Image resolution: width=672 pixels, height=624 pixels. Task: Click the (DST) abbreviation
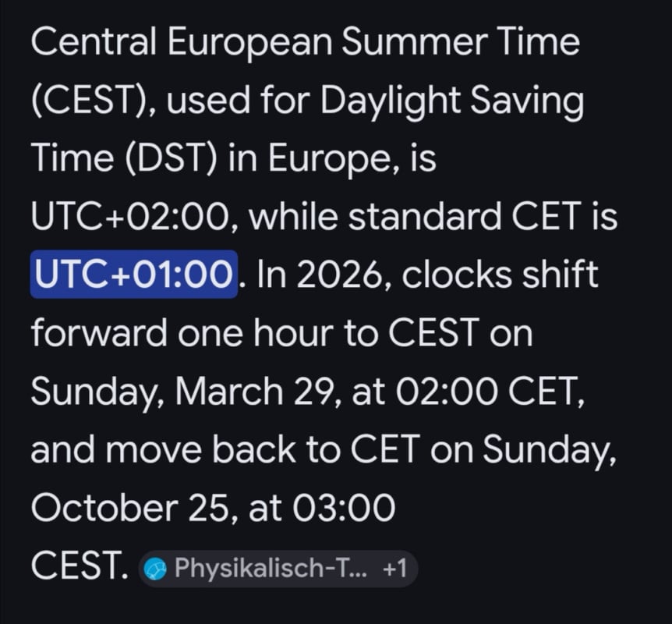pos(172,158)
